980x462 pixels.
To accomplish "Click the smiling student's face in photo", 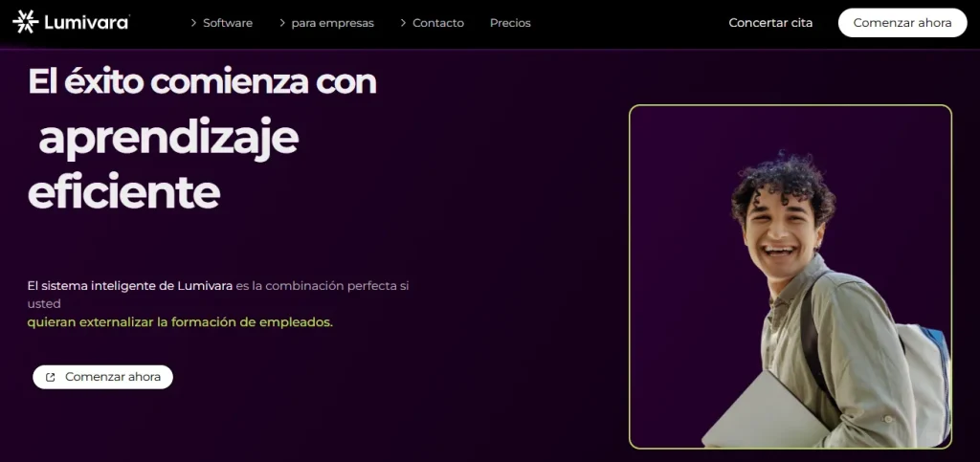I will pyautogui.click(x=779, y=230).
